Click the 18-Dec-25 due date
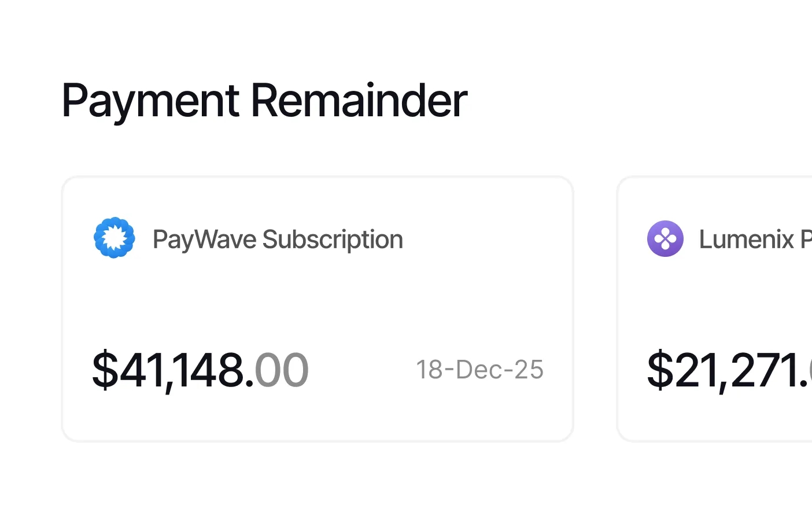 [x=479, y=370]
